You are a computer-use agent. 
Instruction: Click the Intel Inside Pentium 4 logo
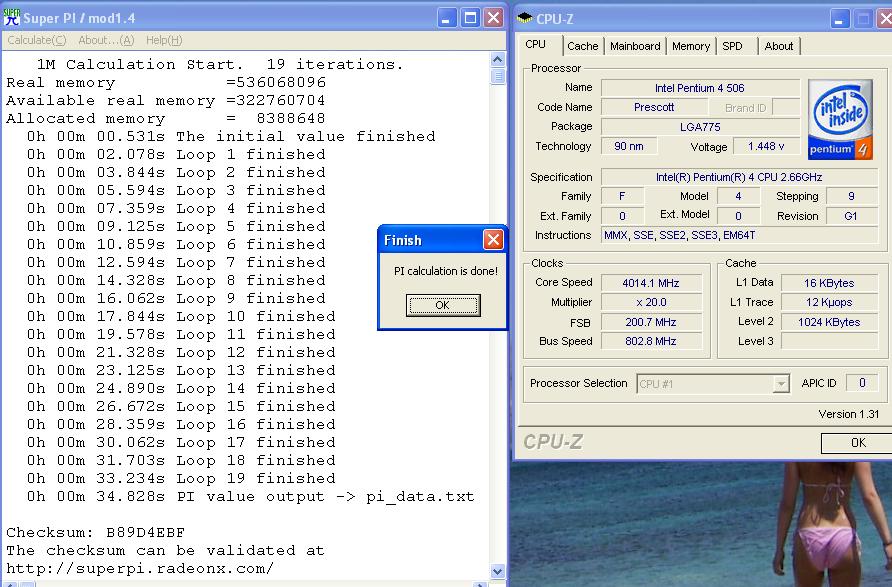[x=840, y=119]
